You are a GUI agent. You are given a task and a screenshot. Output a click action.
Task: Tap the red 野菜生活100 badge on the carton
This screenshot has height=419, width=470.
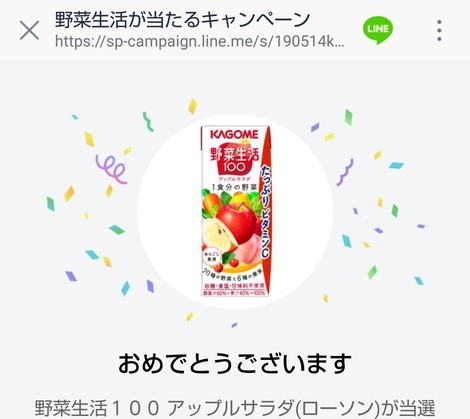pos(235,160)
